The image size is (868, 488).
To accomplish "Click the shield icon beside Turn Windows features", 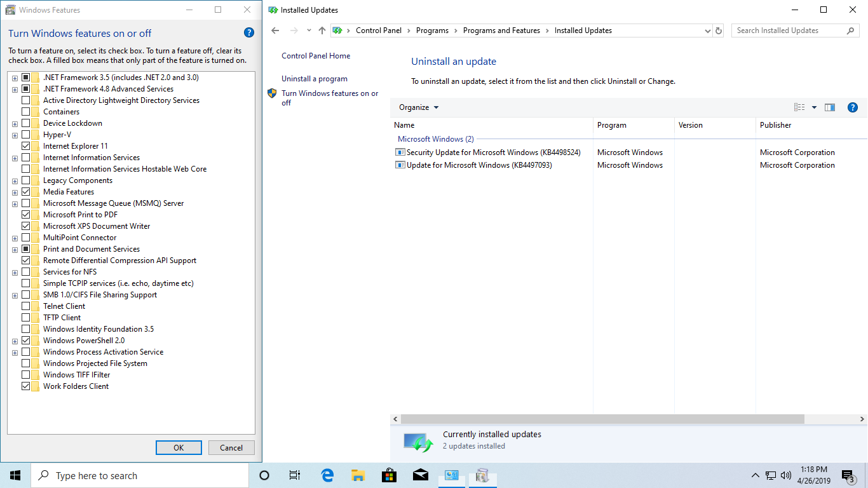I will tap(272, 93).
